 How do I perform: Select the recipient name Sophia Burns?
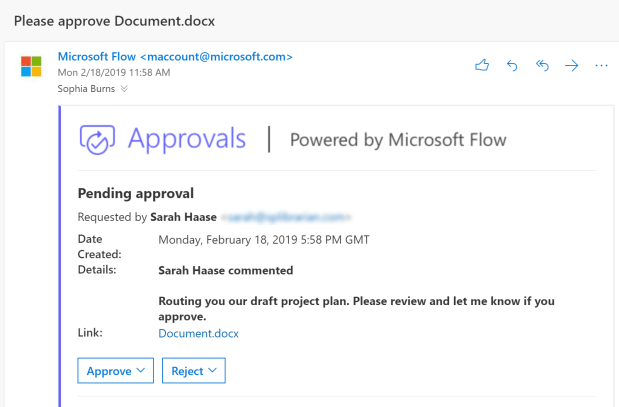pos(87,88)
